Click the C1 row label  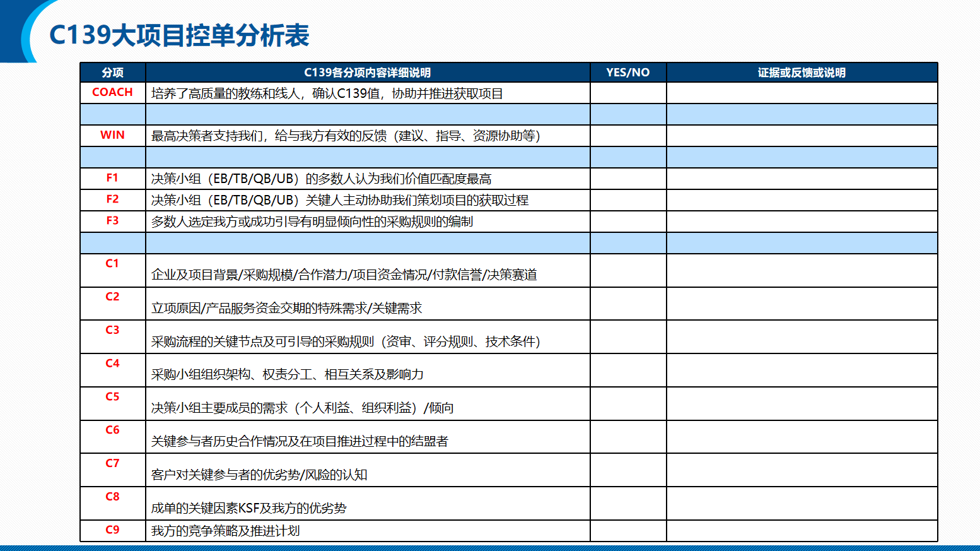(113, 263)
